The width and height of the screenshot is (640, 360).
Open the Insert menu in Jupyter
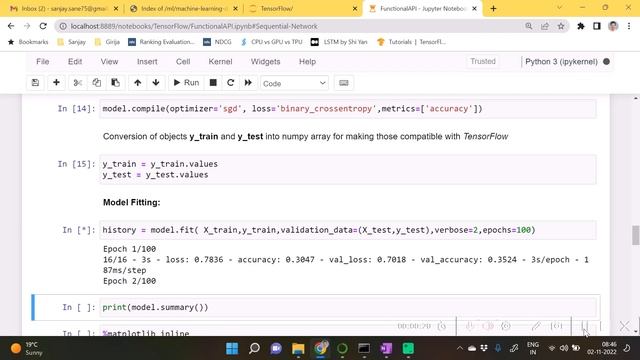pos(147,62)
